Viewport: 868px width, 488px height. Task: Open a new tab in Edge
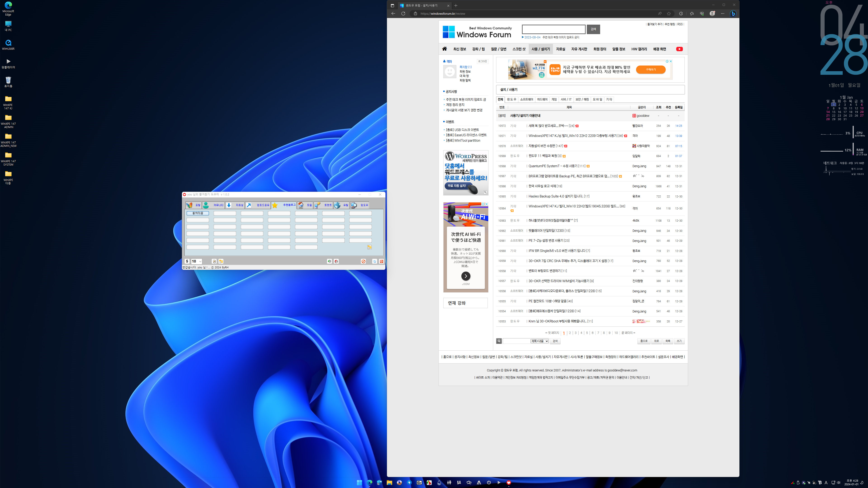click(456, 5)
